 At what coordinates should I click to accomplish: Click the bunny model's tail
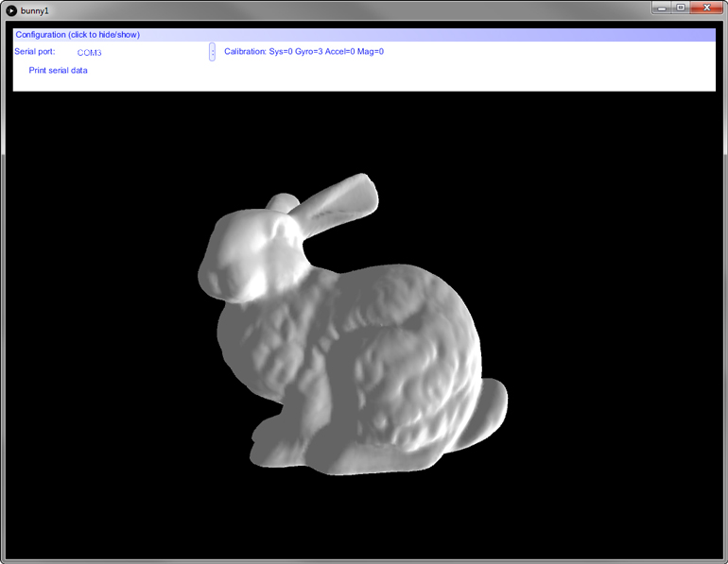[490, 402]
